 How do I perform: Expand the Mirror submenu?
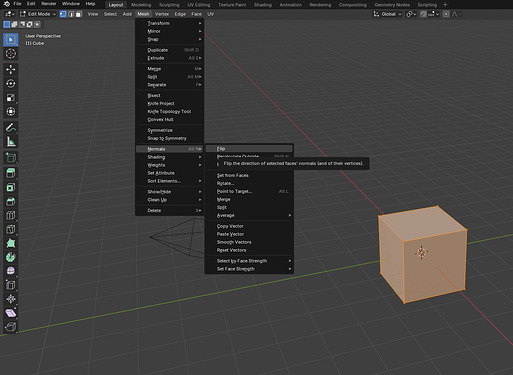point(170,31)
